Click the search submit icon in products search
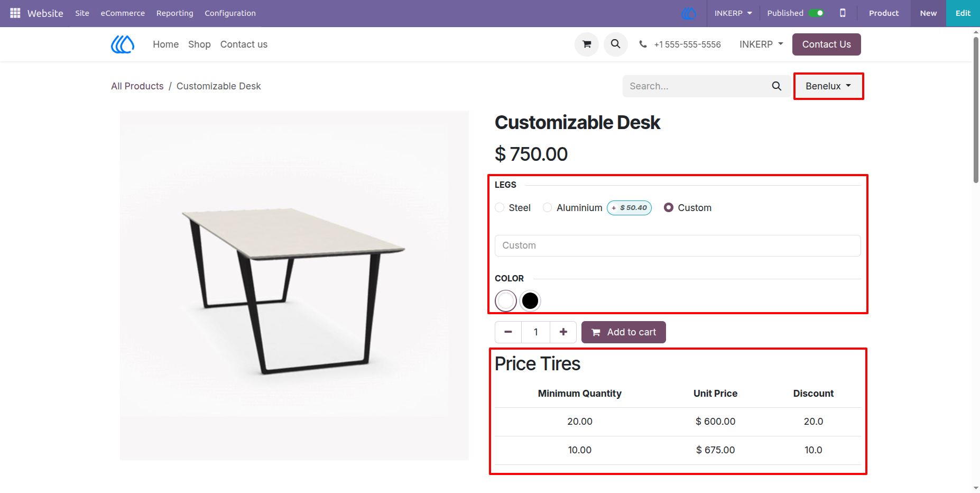This screenshot has width=980, height=493. (x=776, y=86)
